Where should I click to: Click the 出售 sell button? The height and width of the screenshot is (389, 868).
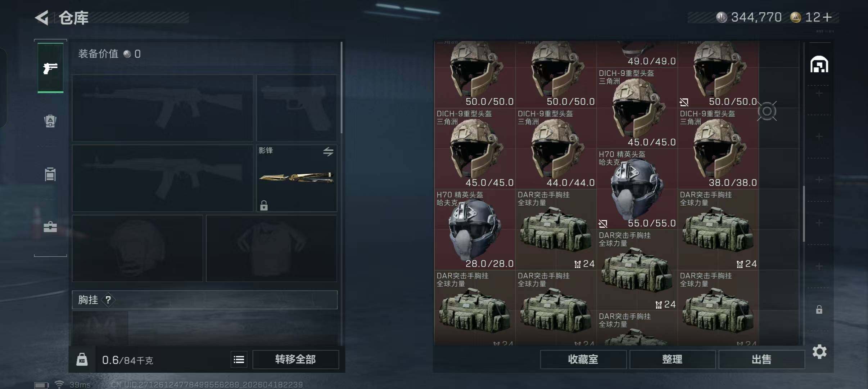(x=761, y=359)
